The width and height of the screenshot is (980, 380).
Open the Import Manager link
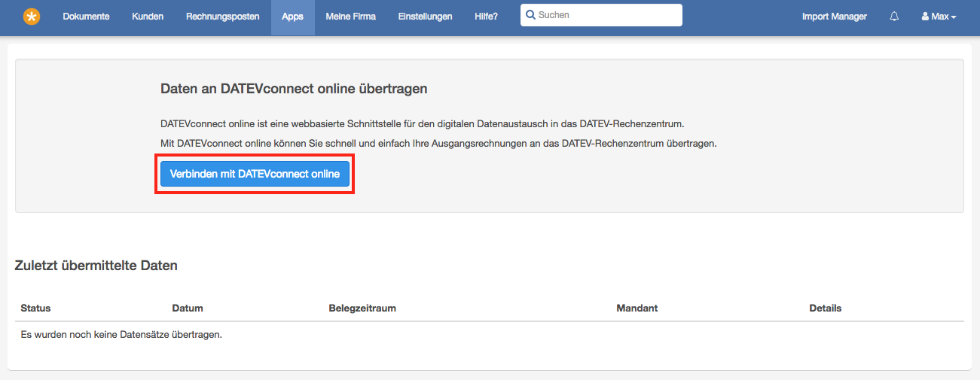point(834,17)
